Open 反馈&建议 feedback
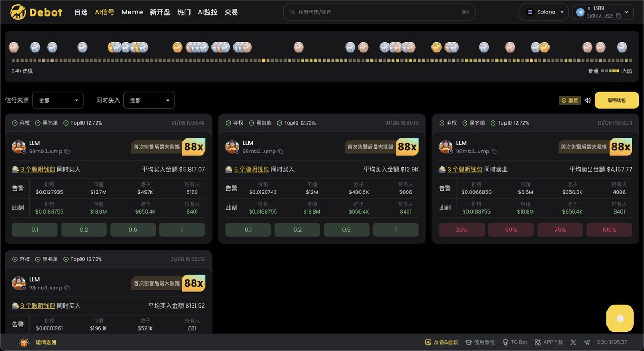Image resolution: width=644 pixels, height=351 pixels. click(442, 342)
